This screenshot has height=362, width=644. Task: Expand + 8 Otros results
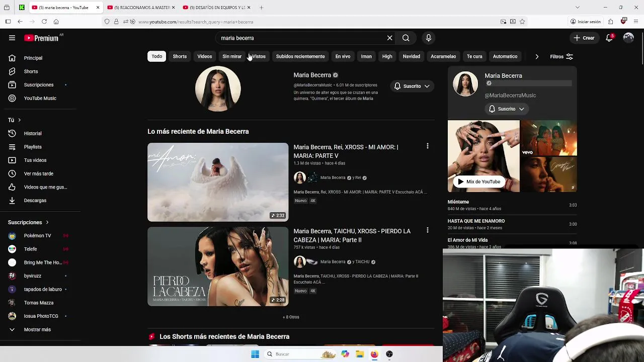tap(291, 317)
